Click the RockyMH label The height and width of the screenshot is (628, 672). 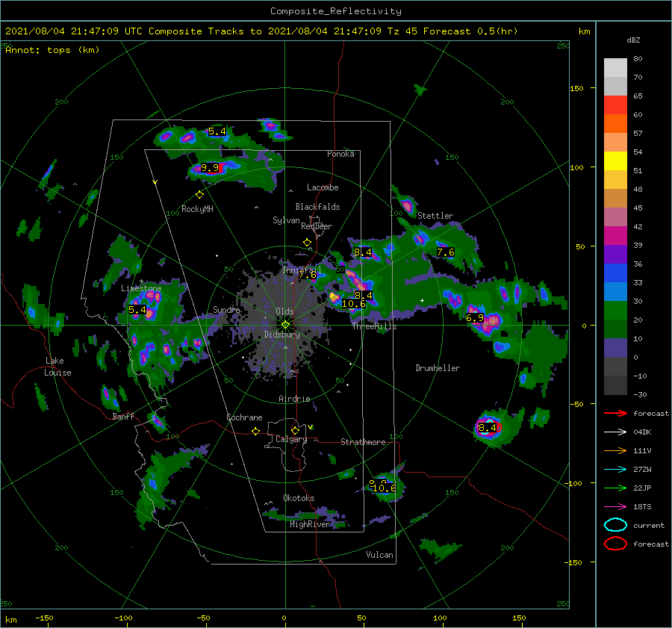coord(197,209)
